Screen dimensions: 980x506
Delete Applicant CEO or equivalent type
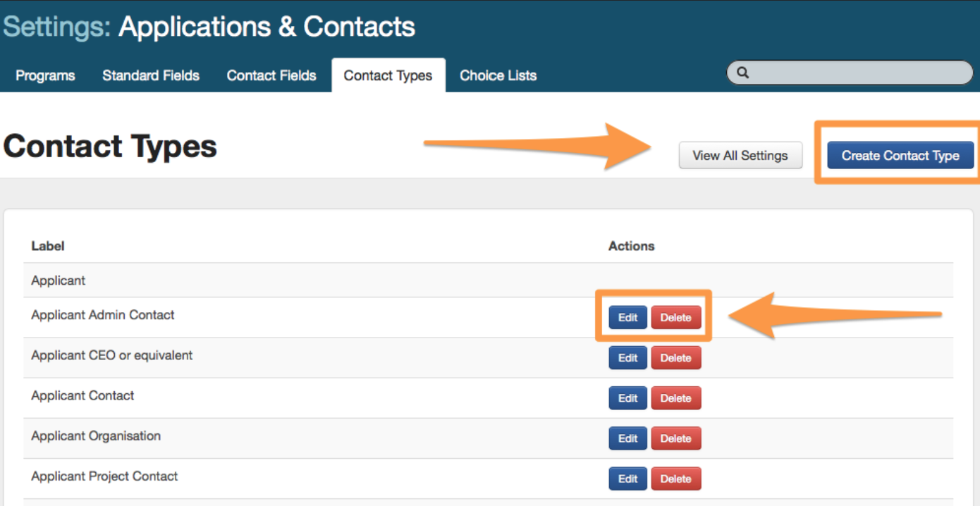(675, 358)
